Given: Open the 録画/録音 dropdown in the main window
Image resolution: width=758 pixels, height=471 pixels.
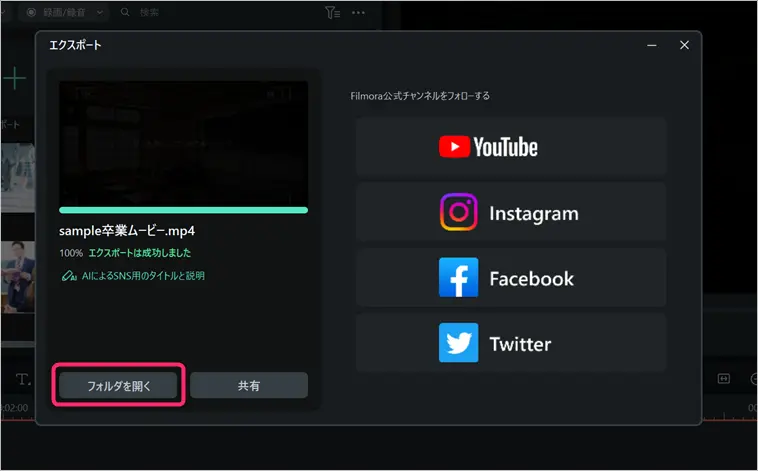Looking at the screenshot, I should tap(65, 13).
